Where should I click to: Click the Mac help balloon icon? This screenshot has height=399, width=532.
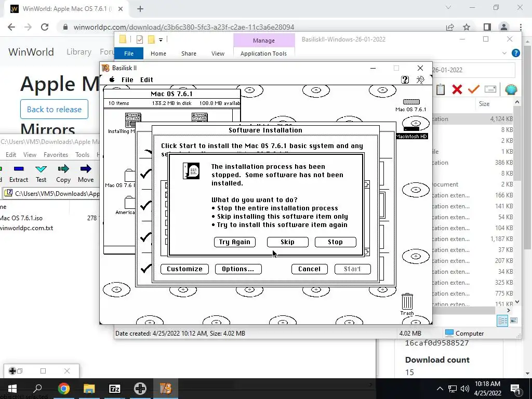pos(405,79)
